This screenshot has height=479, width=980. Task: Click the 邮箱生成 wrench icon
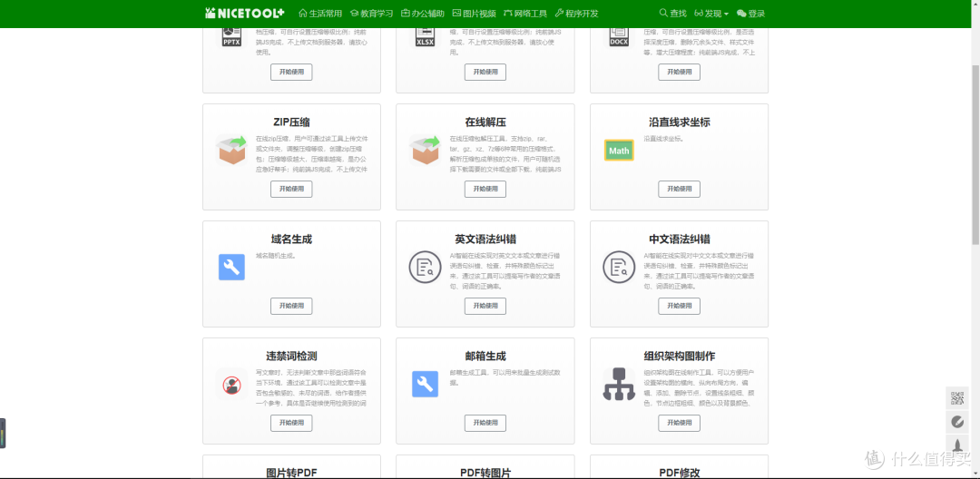point(425,384)
